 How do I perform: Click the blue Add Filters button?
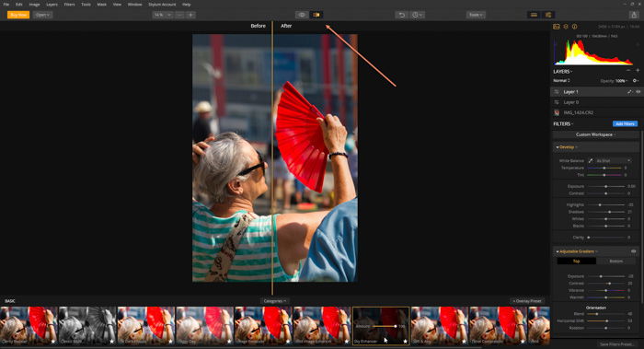(x=625, y=123)
